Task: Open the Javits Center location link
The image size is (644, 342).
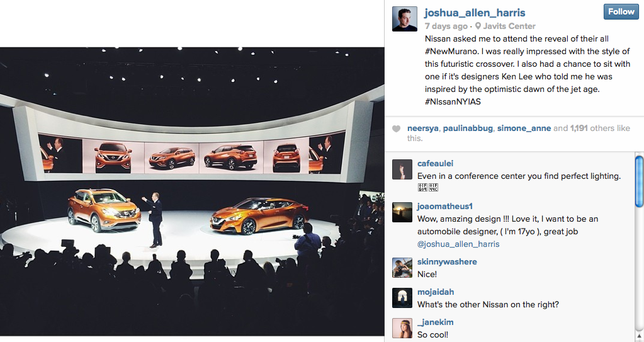Action: pyautogui.click(x=509, y=26)
